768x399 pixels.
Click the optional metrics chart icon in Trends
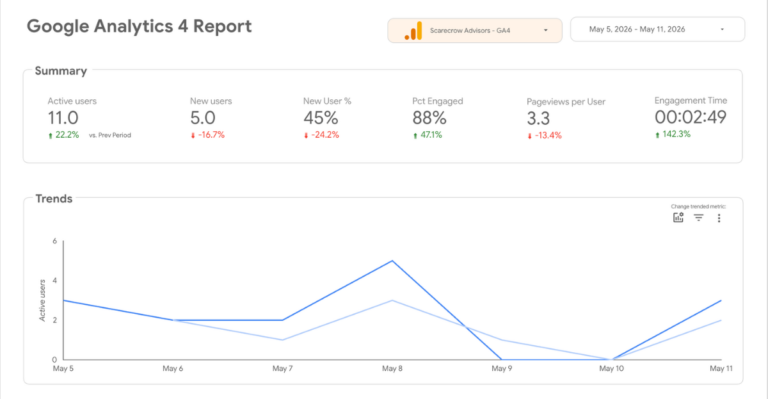point(678,218)
